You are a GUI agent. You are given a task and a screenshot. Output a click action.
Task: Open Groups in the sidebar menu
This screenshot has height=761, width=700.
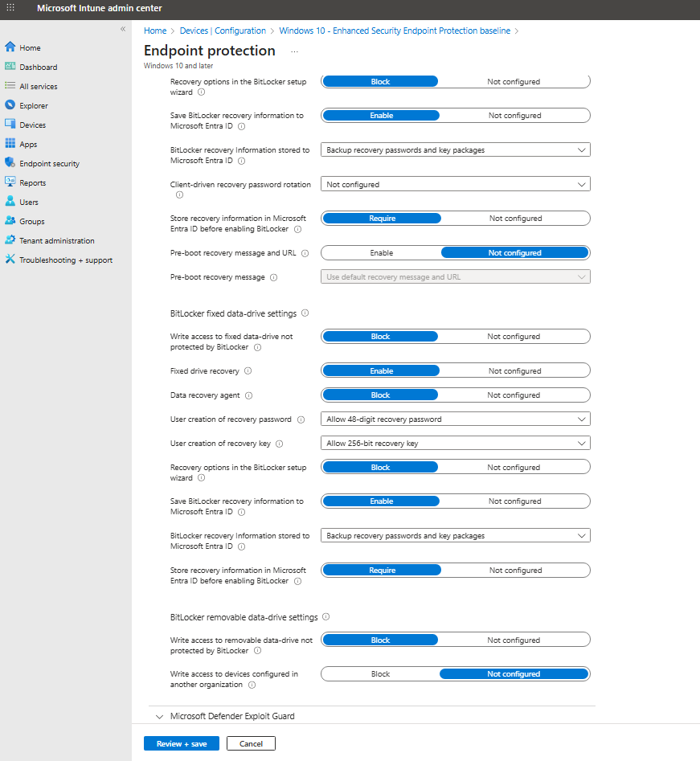32,221
